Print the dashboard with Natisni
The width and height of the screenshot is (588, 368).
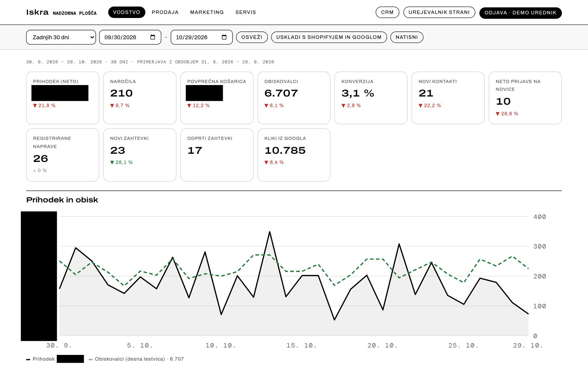click(x=407, y=37)
